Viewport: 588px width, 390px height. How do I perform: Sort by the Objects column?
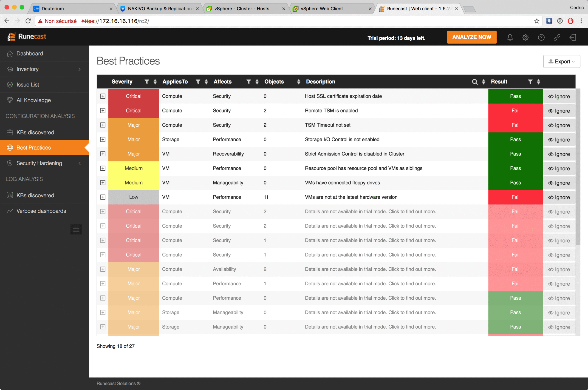298,82
